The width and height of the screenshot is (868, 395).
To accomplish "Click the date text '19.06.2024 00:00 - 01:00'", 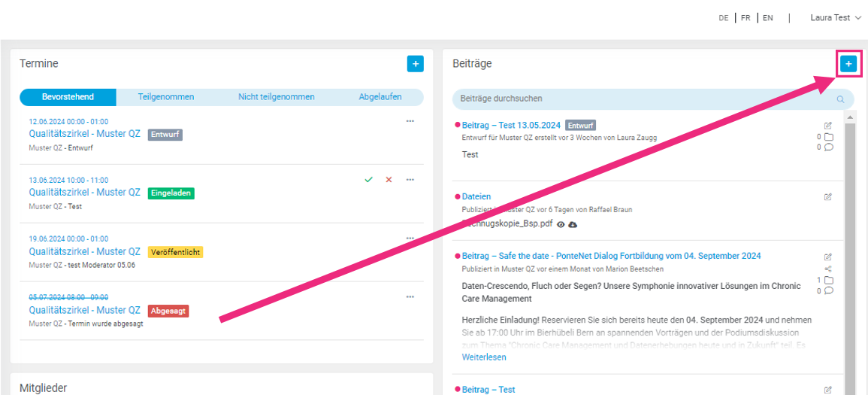I will click(68, 239).
